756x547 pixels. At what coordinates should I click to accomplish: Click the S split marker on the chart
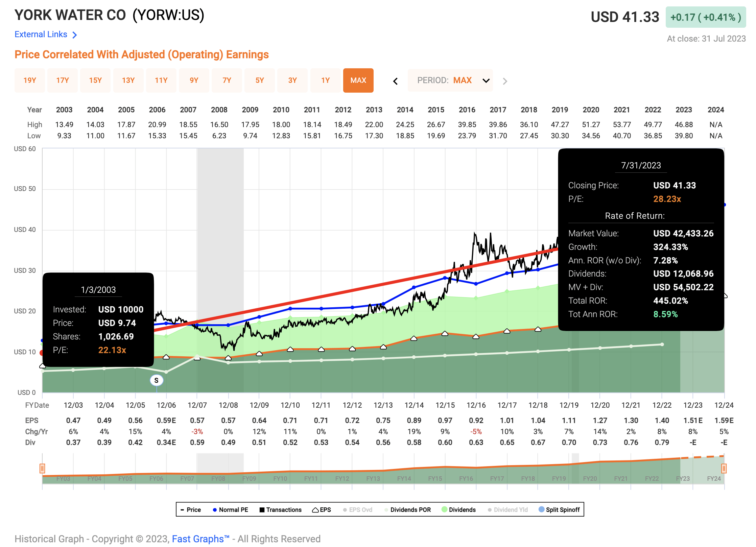point(156,380)
